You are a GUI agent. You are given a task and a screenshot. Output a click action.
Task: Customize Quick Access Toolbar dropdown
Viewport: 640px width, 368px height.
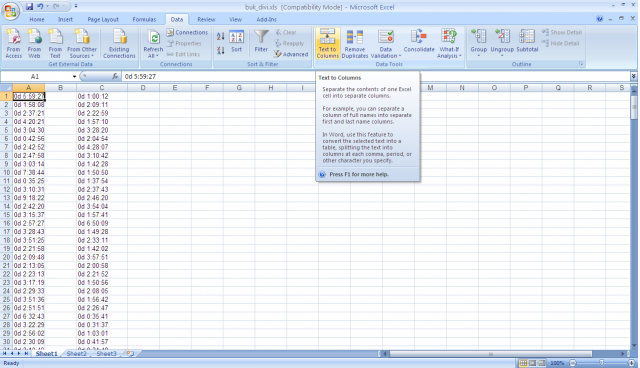click(76, 7)
